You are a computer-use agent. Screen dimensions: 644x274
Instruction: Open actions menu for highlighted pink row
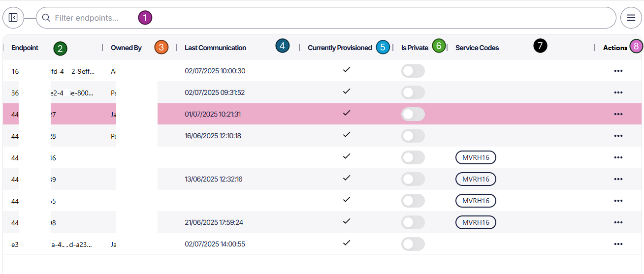pyautogui.click(x=618, y=114)
